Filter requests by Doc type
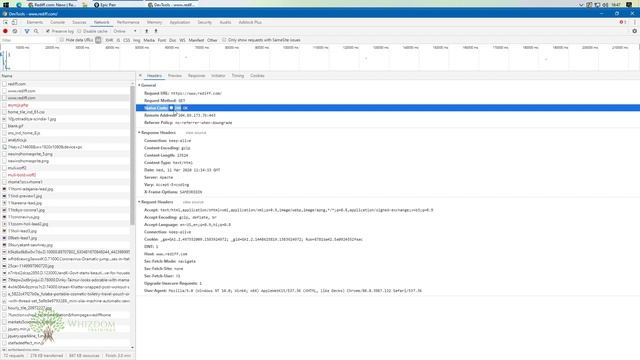 click(x=173, y=40)
